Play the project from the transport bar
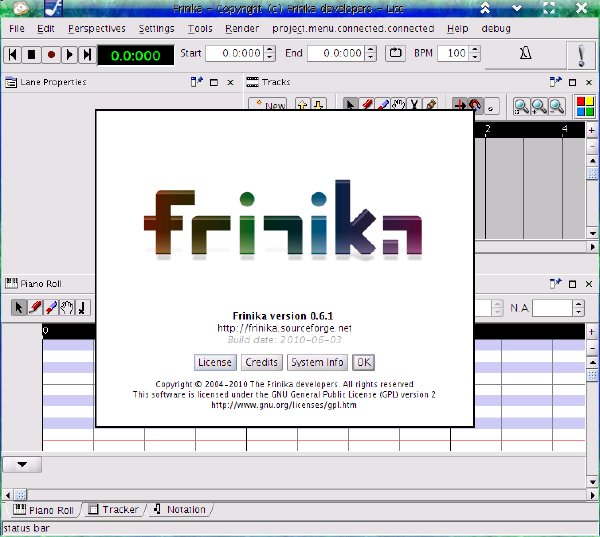The width and height of the screenshot is (600, 537). [69, 54]
